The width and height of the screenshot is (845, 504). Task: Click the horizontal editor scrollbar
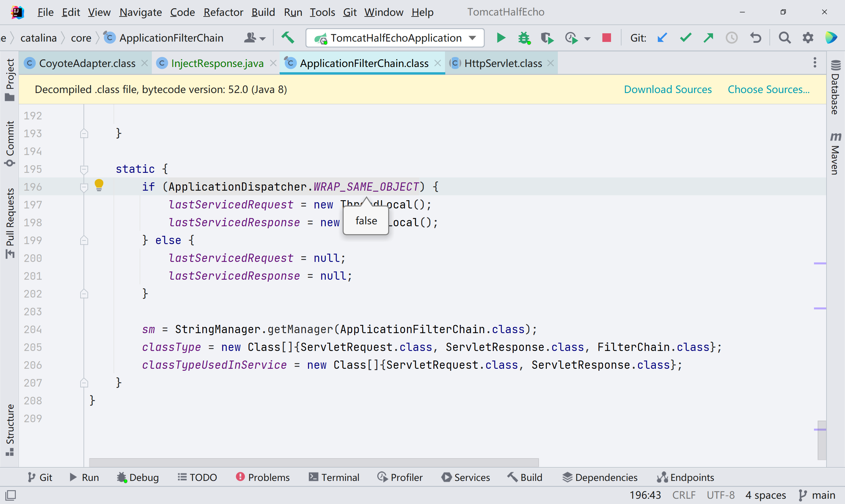pyautogui.click(x=313, y=462)
